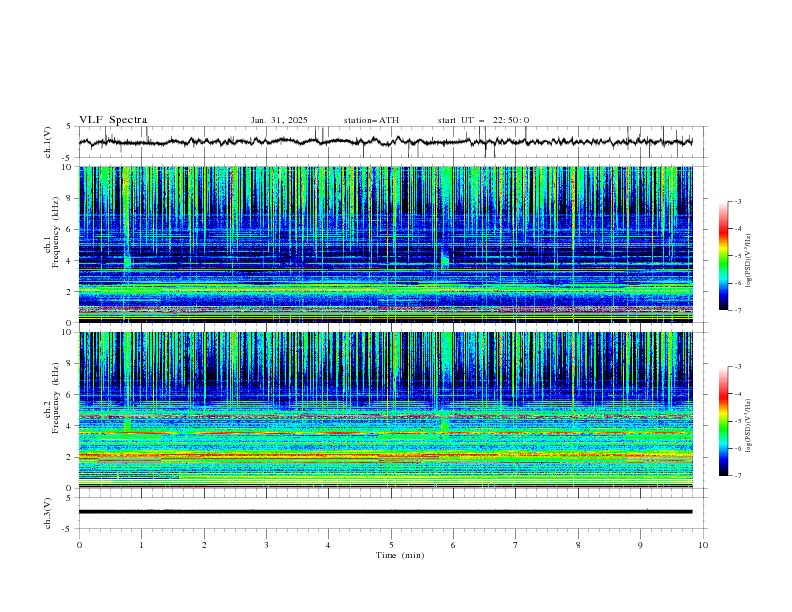Click the lower log(PSD)(V²/Hz) colorbar label
792x612 pixels.
(749, 426)
